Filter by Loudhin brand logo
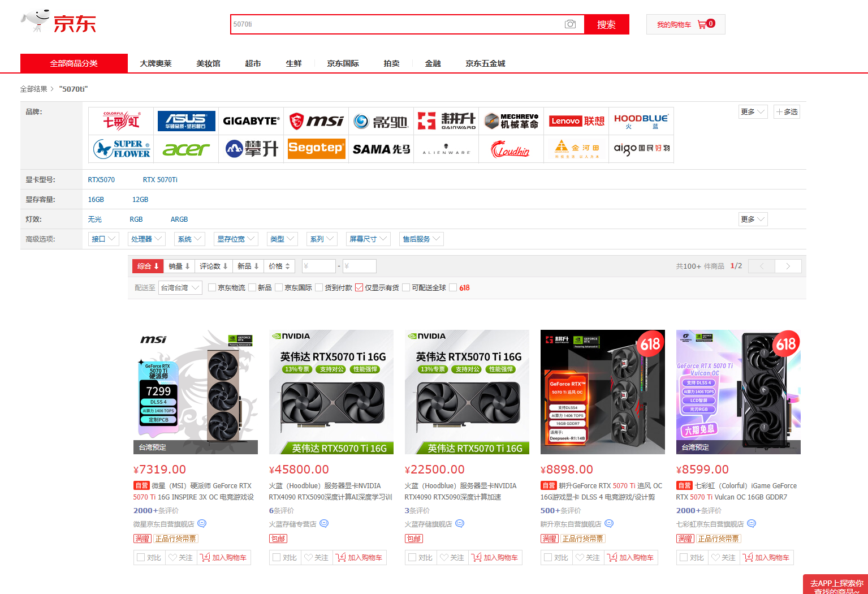 click(x=511, y=149)
